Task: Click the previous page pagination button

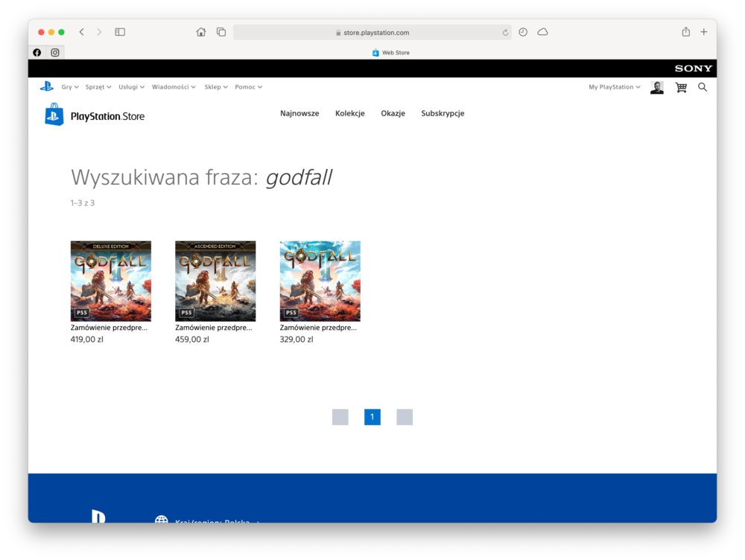Action: [340, 417]
